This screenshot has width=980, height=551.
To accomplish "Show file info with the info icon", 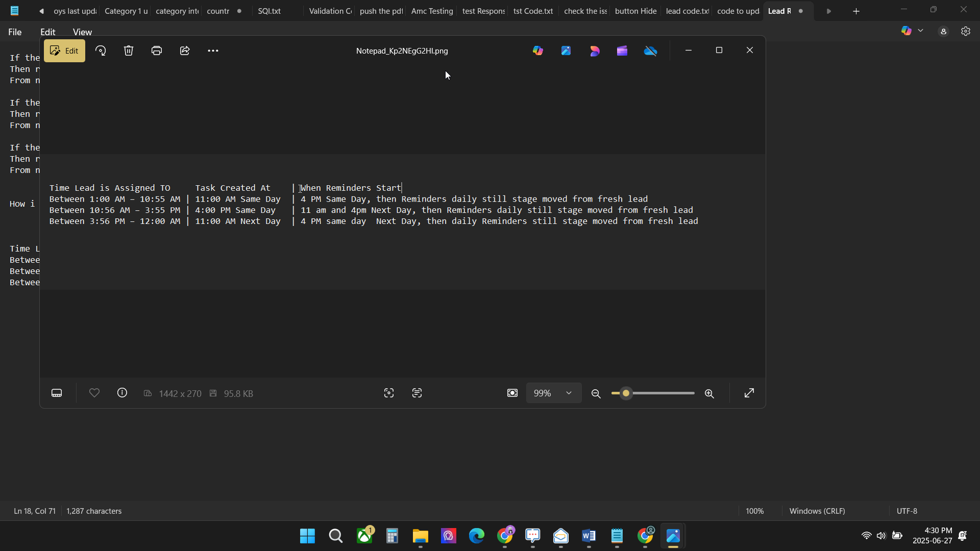I will [x=122, y=393].
